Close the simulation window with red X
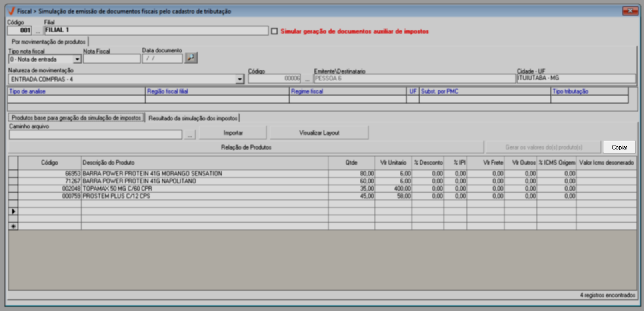This screenshot has height=311, width=644. [x=630, y=11]
